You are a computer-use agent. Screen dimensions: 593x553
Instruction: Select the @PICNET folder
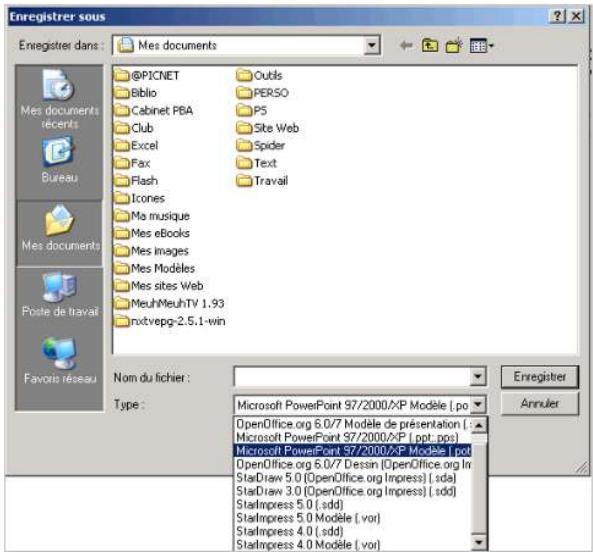pos(147,76)
